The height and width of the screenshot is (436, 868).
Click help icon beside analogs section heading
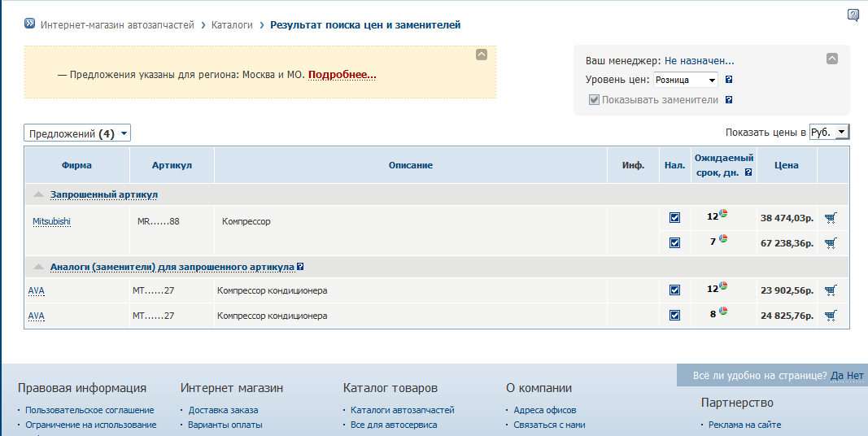tap(301, 267)
